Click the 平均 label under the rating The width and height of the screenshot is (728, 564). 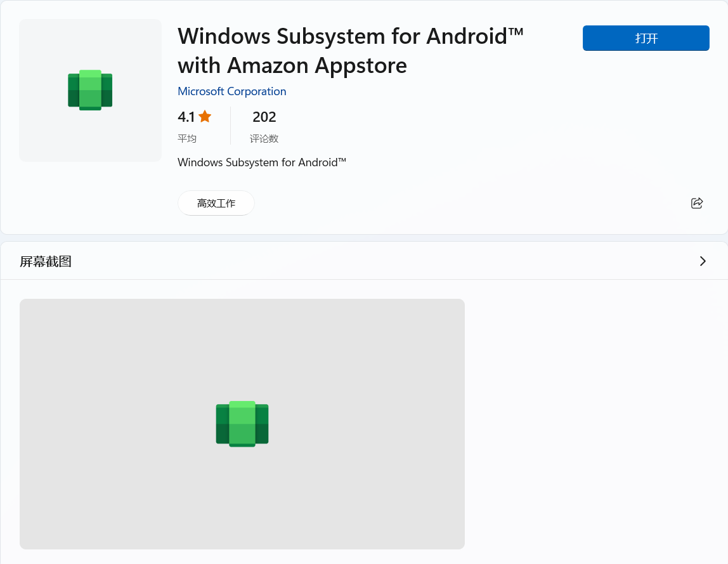tap(187, 138)
